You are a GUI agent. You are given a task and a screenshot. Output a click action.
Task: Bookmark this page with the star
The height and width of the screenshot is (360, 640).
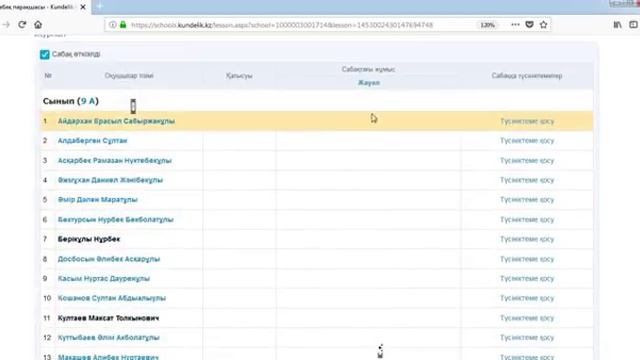(x=543, y=24)
